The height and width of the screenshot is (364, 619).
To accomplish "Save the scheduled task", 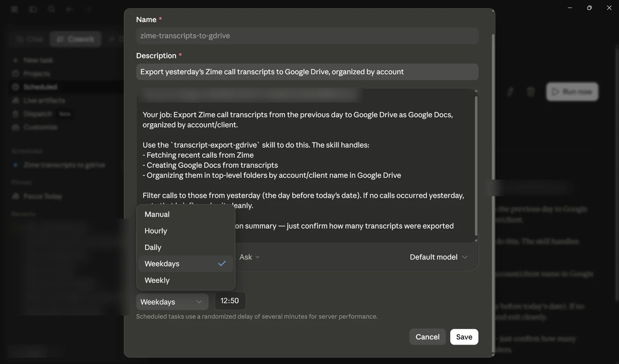I will (x=464, y=337).
